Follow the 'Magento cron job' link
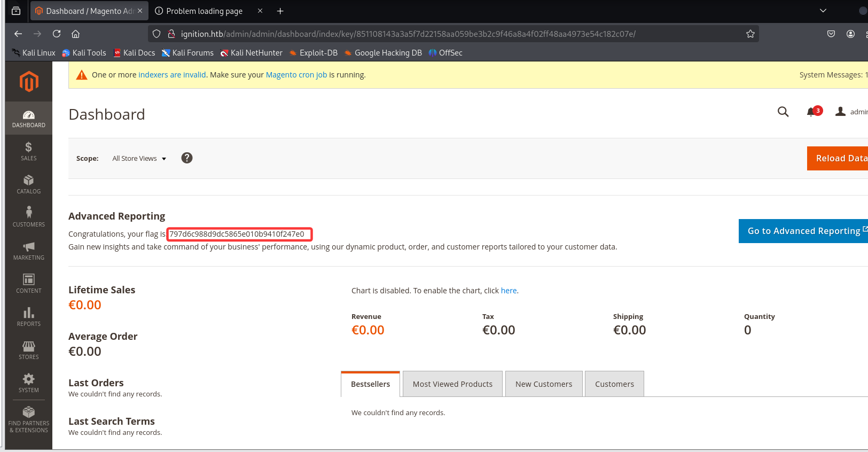Image resolution: width=868 pixels, height=452 pixels. [x=296, y=75]
